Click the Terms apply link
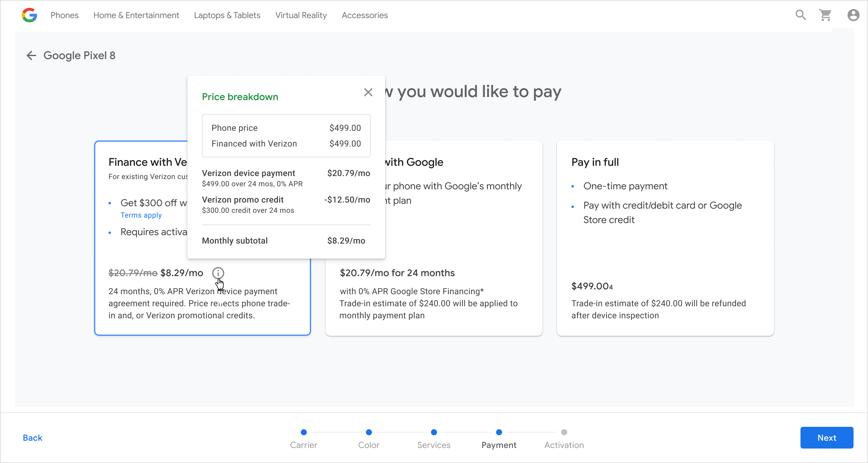Viewport: 868px width, 463px height. pos(141,215)
